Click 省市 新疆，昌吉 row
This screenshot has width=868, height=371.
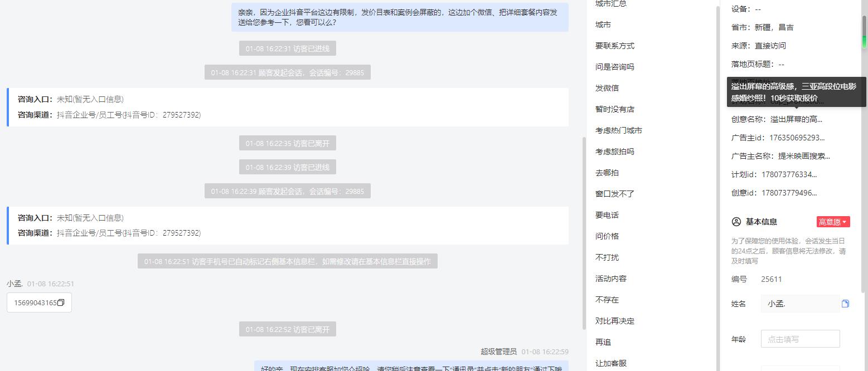[762, 27]
